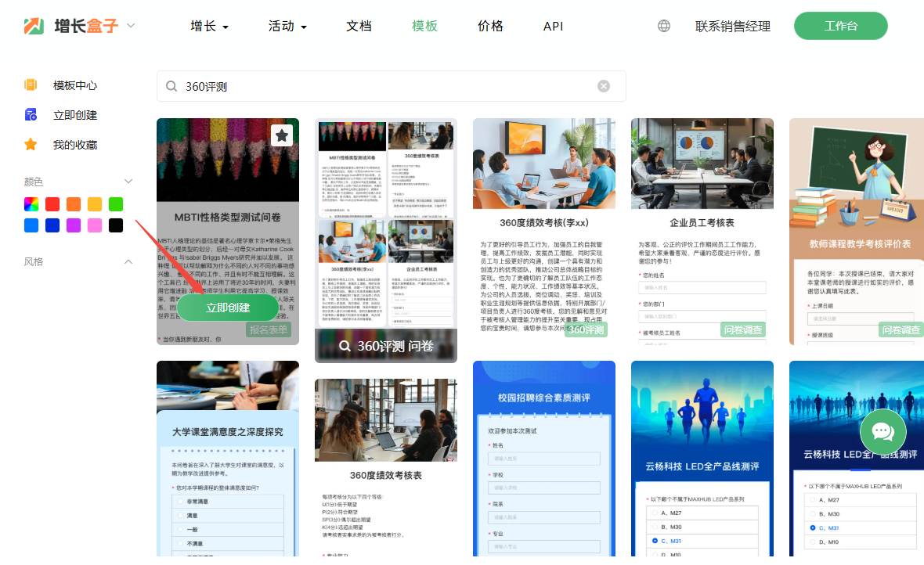Click the 模板中心 sidebar icon
924x565 pixels.
31,85
